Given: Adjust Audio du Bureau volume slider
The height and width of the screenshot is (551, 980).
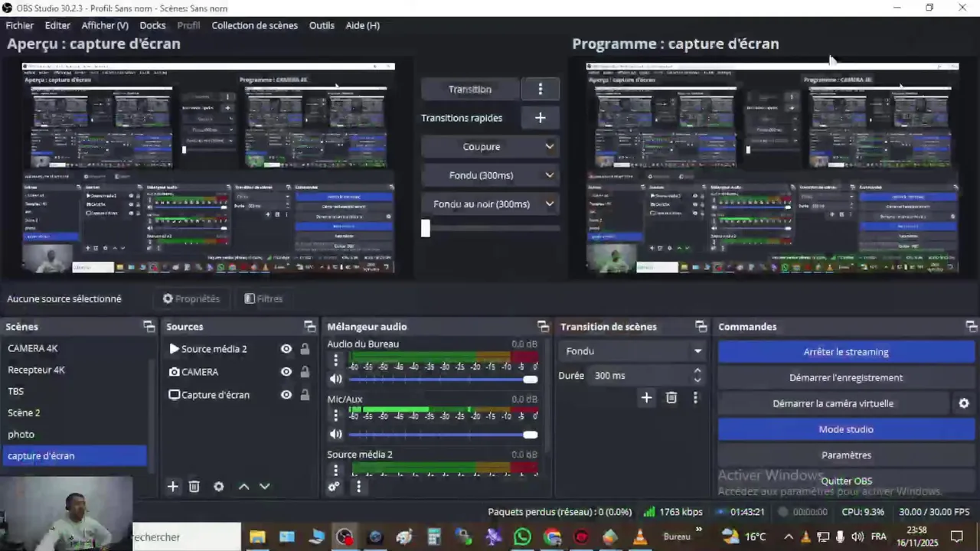Looking at the screenshot, I should (x=443, y=380).
